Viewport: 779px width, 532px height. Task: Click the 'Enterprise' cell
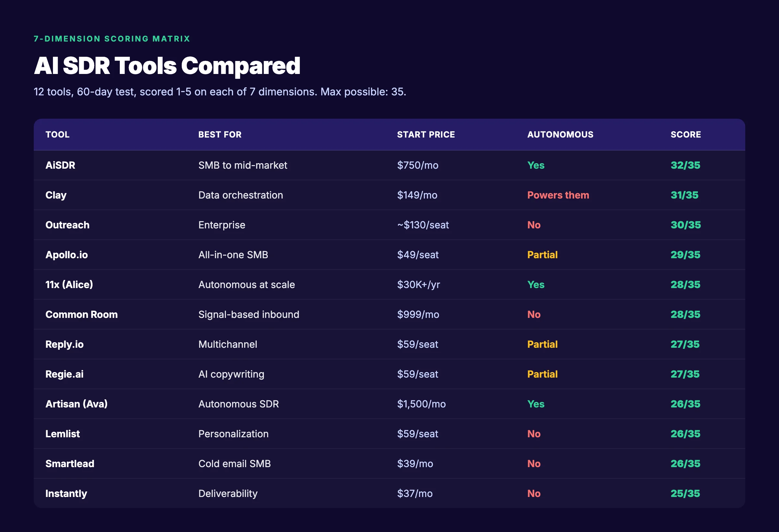tap(222, 225)
